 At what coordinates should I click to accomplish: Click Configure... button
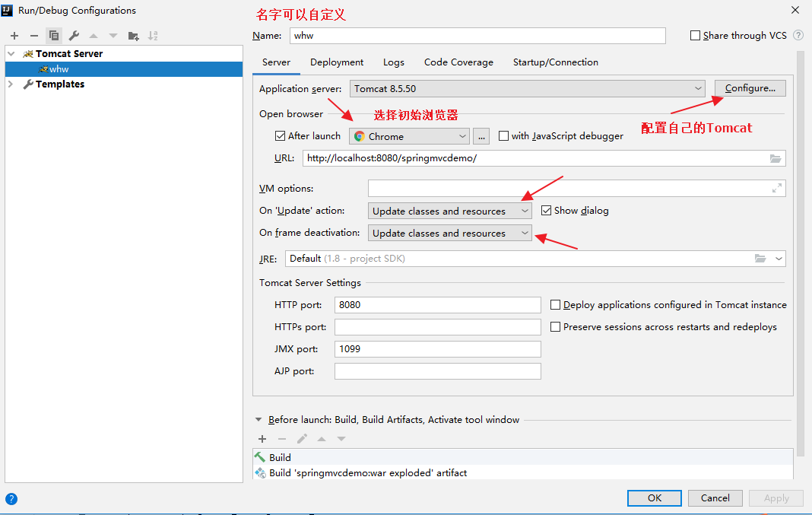click(750, 88)
